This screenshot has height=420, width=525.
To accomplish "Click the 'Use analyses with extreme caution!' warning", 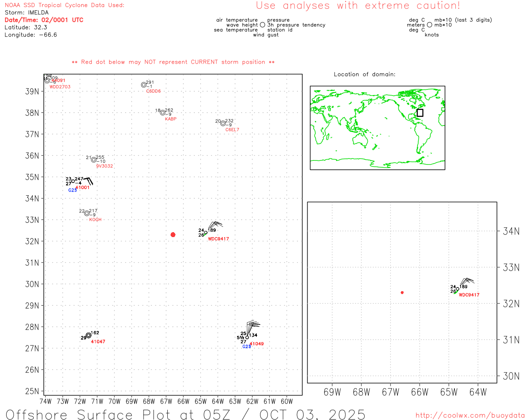I will (x=358, y=6).
